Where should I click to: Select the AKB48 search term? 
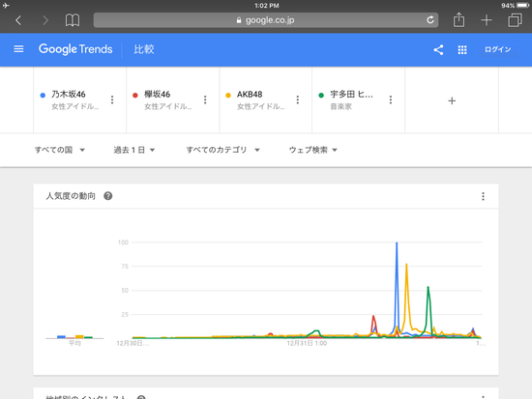click(250, 95)
